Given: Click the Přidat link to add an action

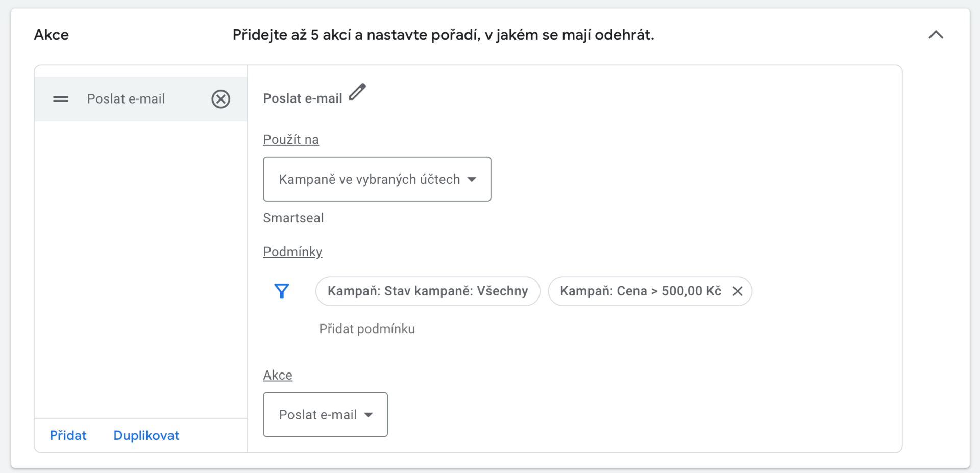Looking at the screenshot, I should (68, 435).
